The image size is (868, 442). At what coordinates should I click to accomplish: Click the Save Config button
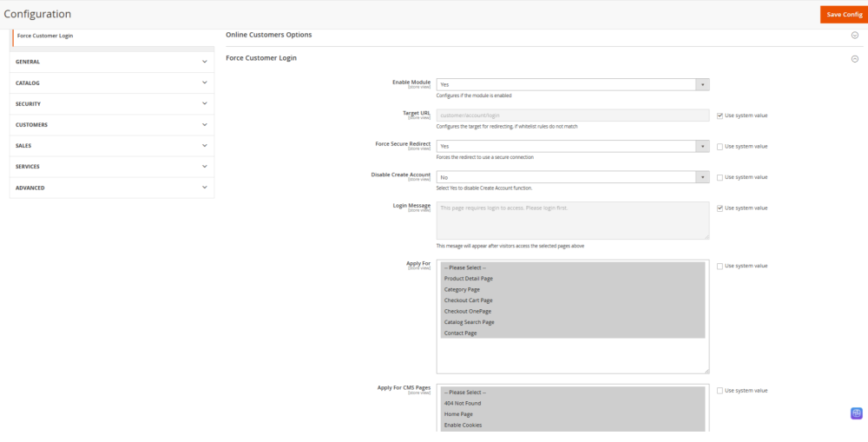[844, 15]
